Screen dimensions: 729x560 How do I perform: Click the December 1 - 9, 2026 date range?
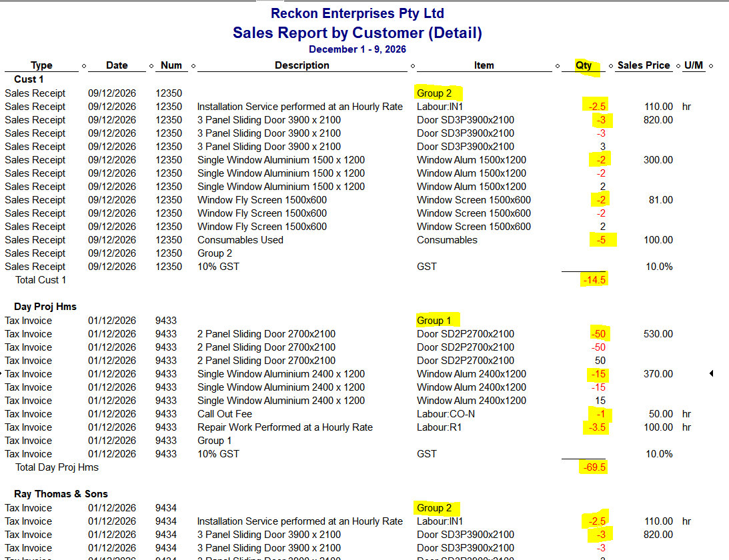[x=357, y=49]
